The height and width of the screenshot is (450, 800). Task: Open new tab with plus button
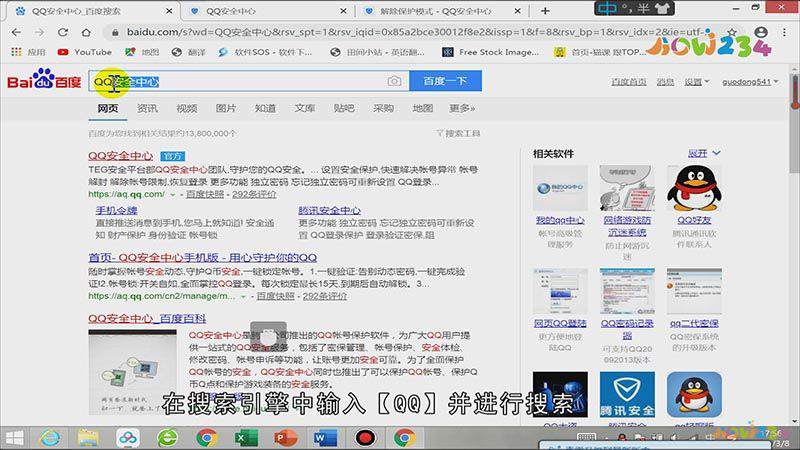pos(545,11)
